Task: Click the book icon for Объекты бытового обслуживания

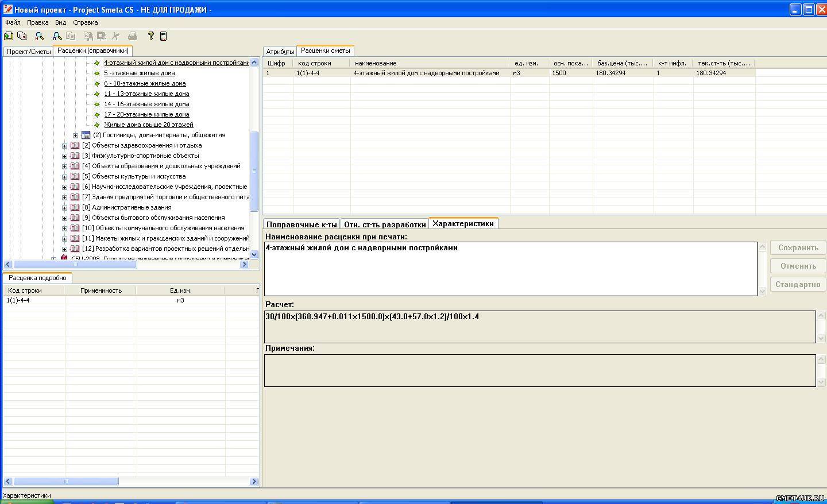Action: point(75,218)
